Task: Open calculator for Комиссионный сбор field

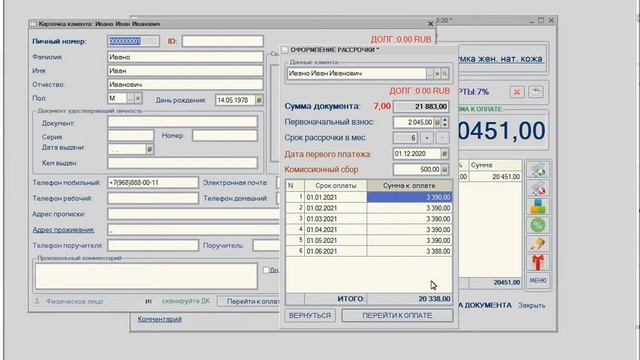Action: click(444, 169)
